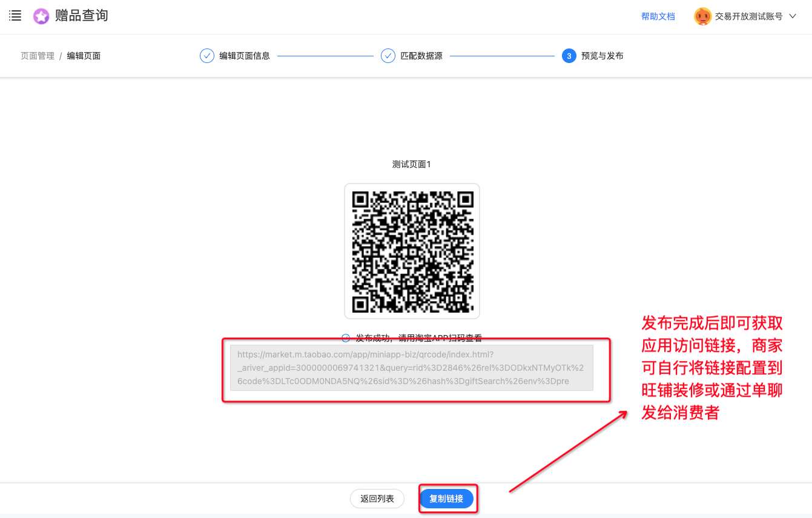Click the account avatar icon
This screenshot has width=812, height=518.
[x=702, y=16]
